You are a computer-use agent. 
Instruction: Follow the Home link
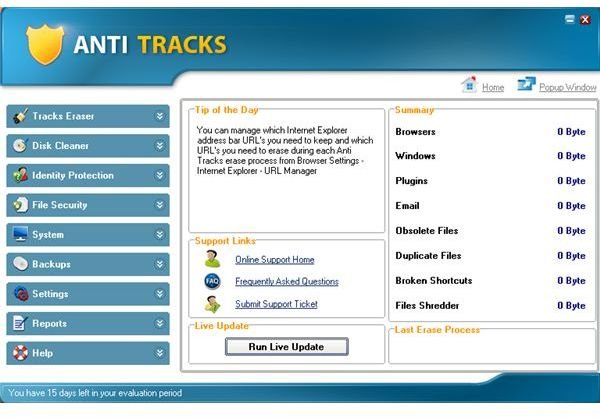coord(493,88)
